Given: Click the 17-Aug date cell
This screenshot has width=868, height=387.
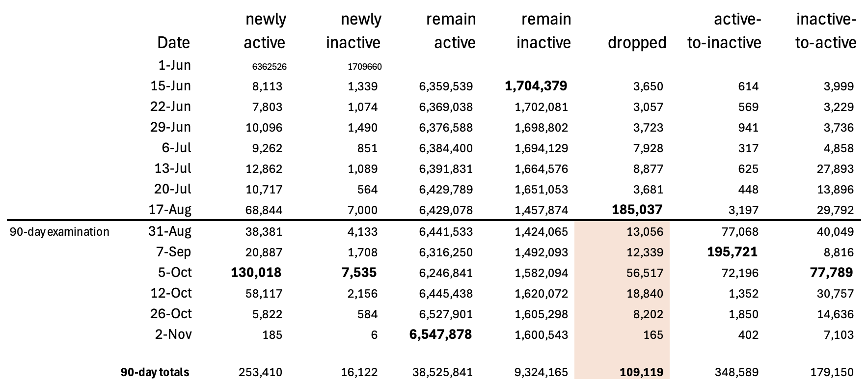Looking at the screenshot, I should (170, 210).
